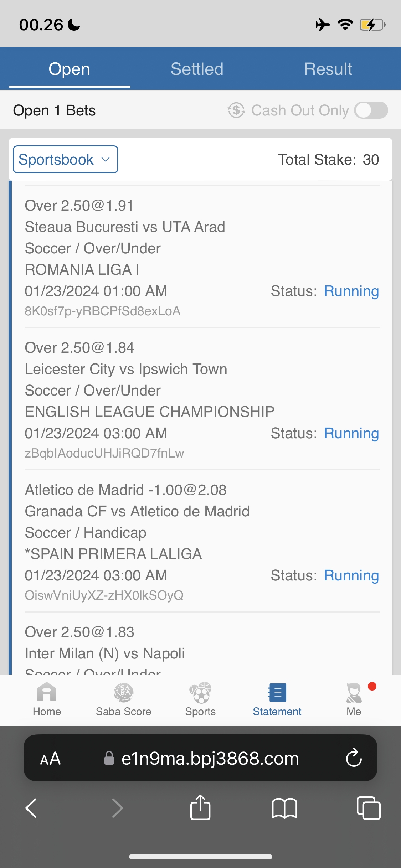Tap the Granada CF vs Atletico bet entry
This screenshot has height=868, width=401.
tap(137, 511)
